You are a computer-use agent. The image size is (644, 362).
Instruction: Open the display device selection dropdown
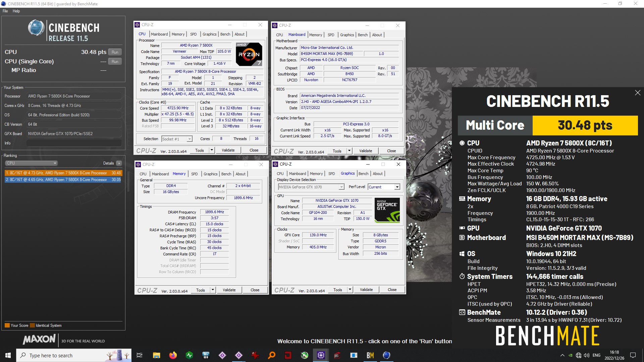[x=311, y=187]
